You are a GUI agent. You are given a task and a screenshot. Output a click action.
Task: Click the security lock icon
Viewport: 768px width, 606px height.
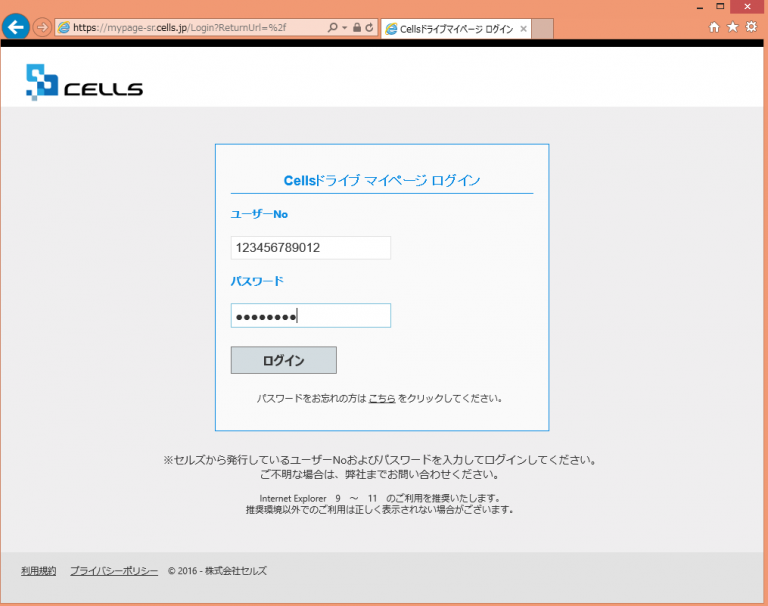point(357,28)
